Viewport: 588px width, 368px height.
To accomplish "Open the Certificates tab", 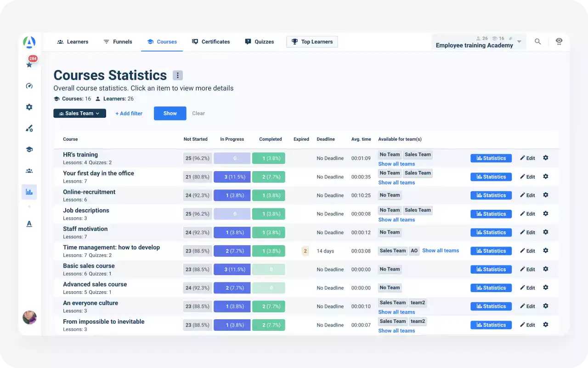I will tap(211, 42).
